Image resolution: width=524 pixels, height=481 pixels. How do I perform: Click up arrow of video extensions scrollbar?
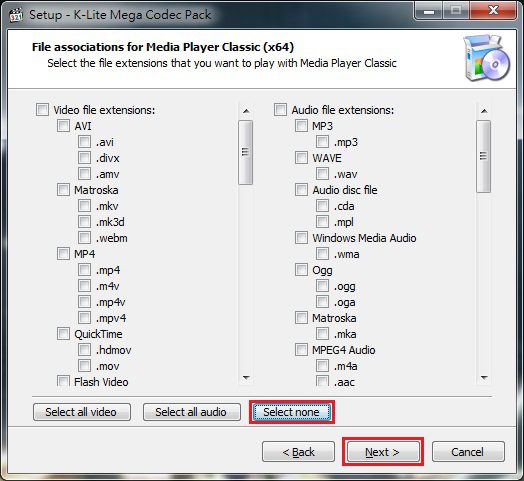click(246, 111)
